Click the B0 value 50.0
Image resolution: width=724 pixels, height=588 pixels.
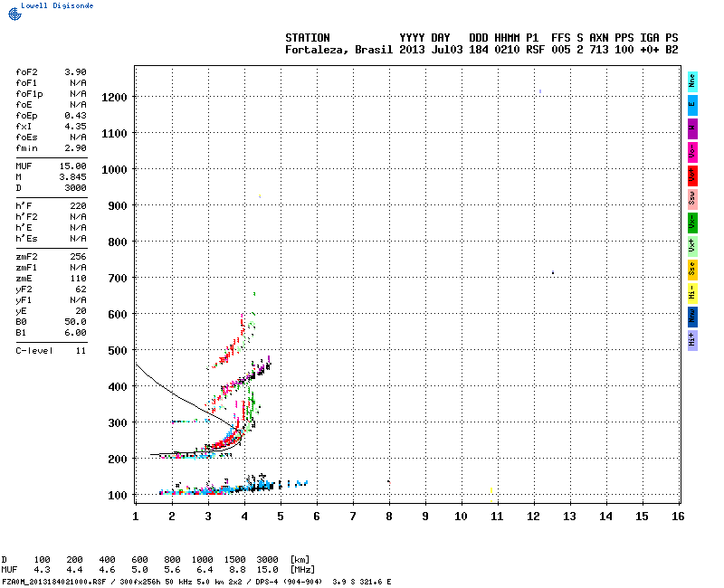[75, 322]
